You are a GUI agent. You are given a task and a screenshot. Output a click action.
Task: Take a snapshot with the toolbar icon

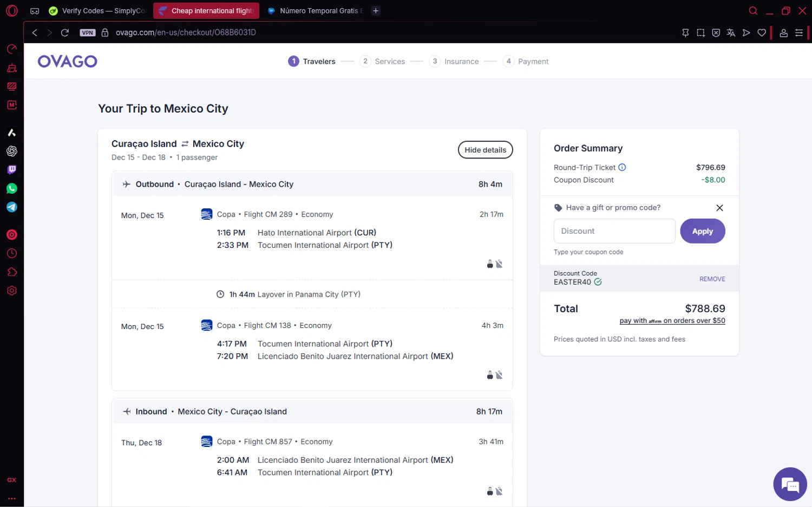[x=700, y=33]
